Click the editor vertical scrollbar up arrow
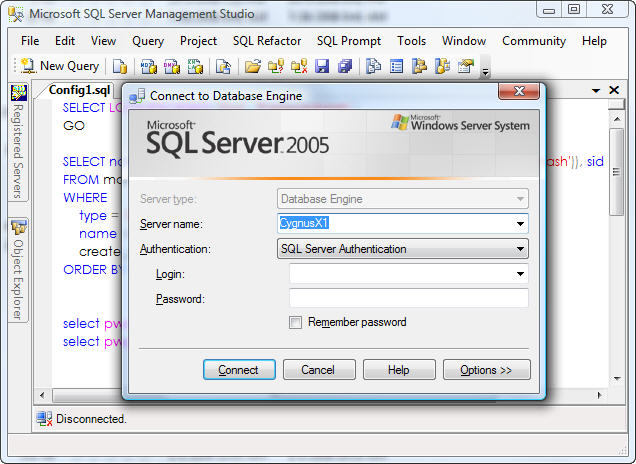The height and width of the screenshot is (464, 636). 617,119
